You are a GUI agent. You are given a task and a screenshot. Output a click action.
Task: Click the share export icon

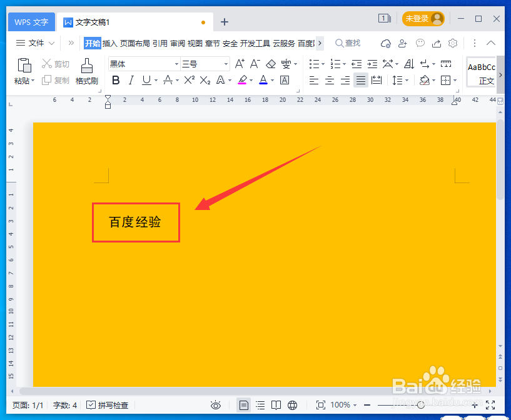click(437, 43)
